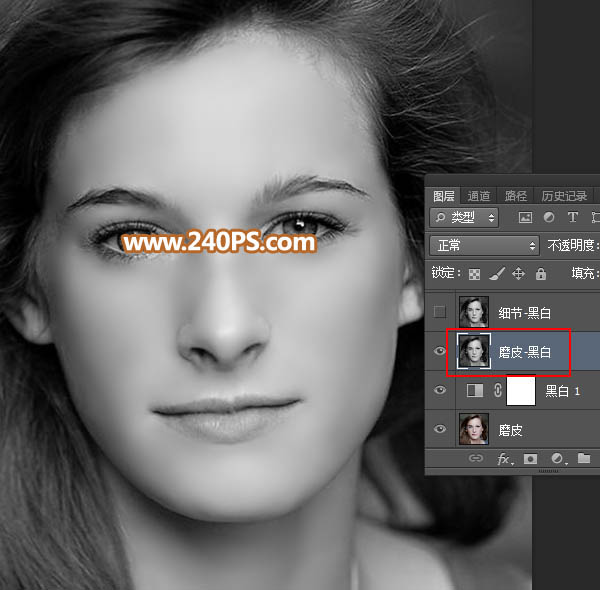
Task: Select the 图层 (Layers) tab
Action: (x=443, y=196)
